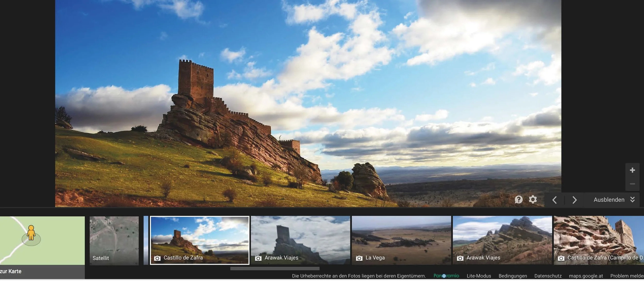Click the zoom out minus button
The height and width of the screenshot is (281, 644).
tap(632, 184)
